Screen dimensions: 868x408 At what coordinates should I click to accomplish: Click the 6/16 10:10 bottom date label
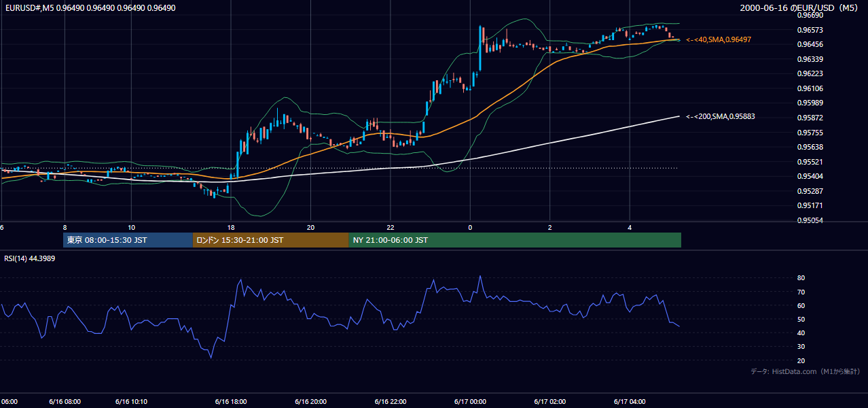click(131, 401)
